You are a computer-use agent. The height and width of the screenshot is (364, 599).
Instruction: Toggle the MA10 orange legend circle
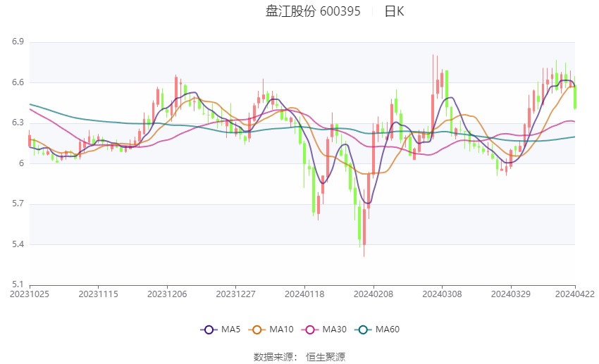pyautogui.click(x=257, y=330)
